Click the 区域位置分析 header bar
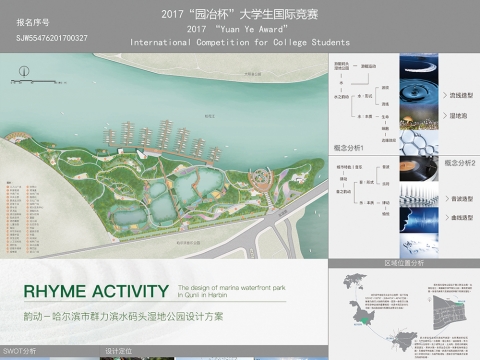The image size is (480, 360). (x=404, y=263)
